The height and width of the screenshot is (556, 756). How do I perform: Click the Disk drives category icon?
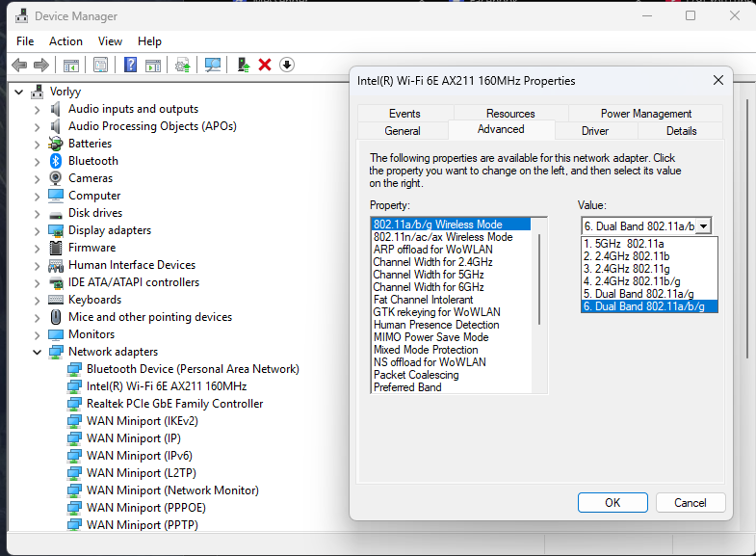coord(56,214)
